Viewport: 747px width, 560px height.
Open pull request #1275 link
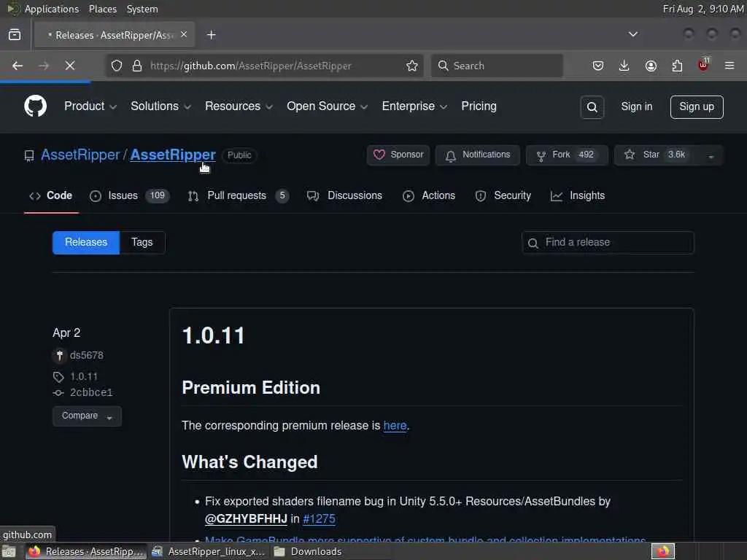pos(320,518)
